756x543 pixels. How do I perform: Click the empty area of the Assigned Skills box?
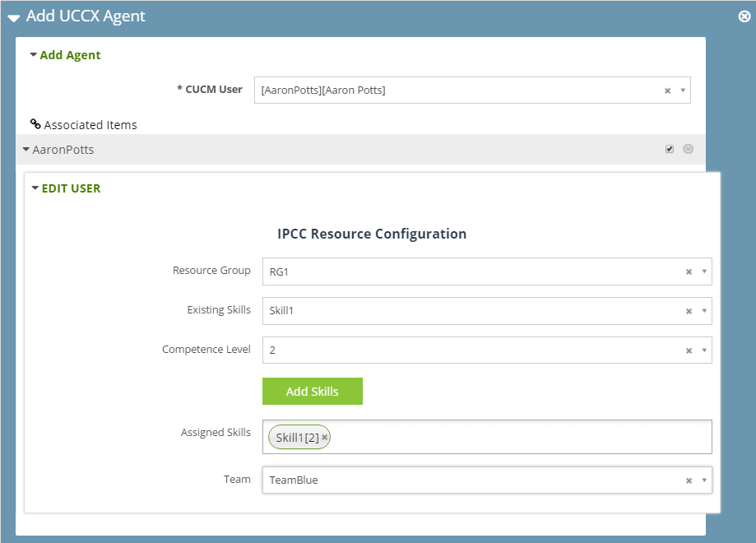521,437
